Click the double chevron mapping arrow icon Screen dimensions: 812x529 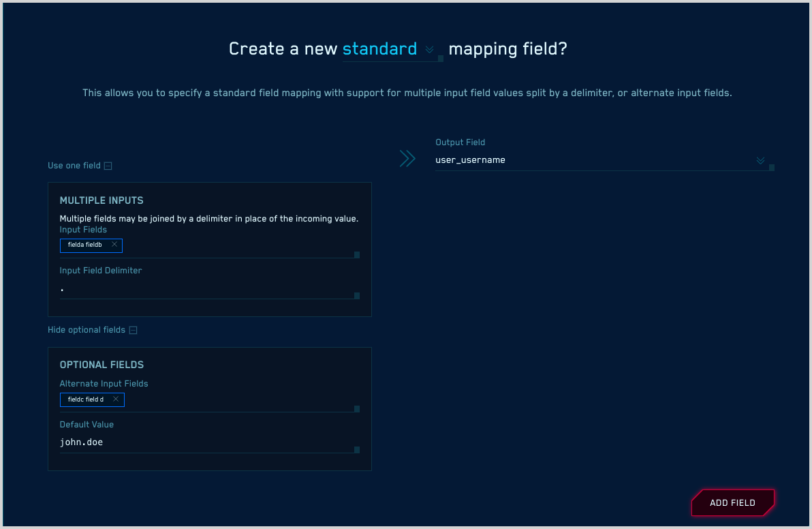[407, 158]
